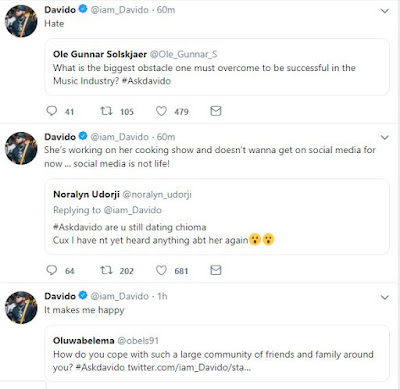Open more menu on "It makes me happy" tweet
This screenshot has height=389, width=400.
[385, 297]
